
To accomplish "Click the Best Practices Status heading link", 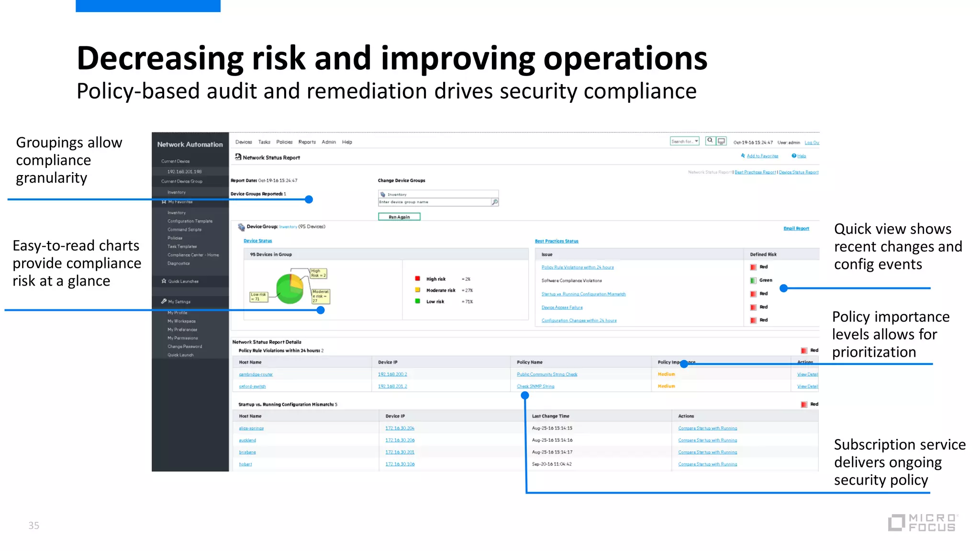I will [557, 241].
